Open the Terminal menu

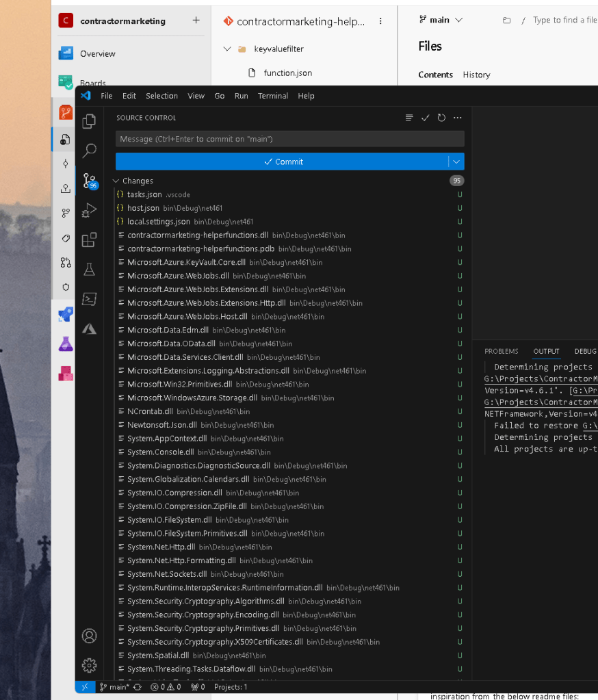tap(273, 96)
